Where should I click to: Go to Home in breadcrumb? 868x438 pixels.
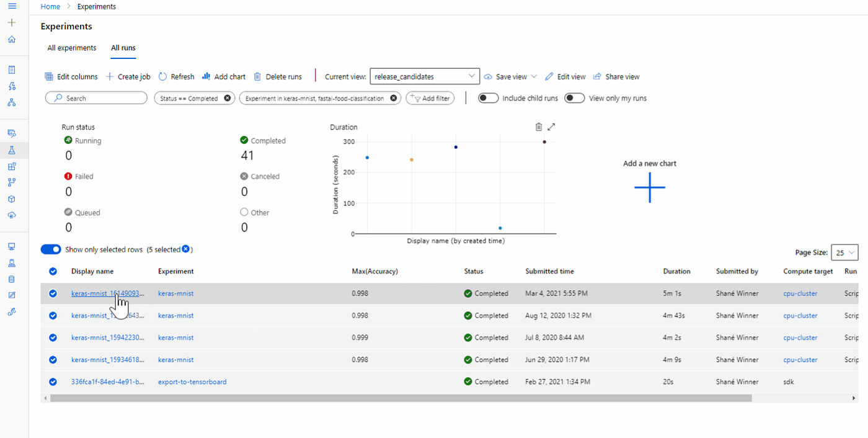coord(50,6)
